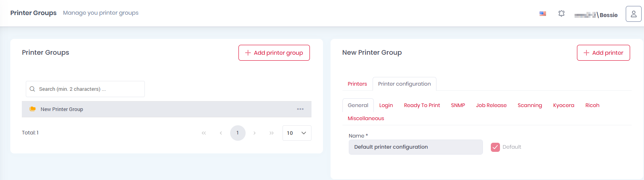The width and height of the screenshot is (644, 180).
Task: Go to the next page arrow
Action: click(254, 133)
